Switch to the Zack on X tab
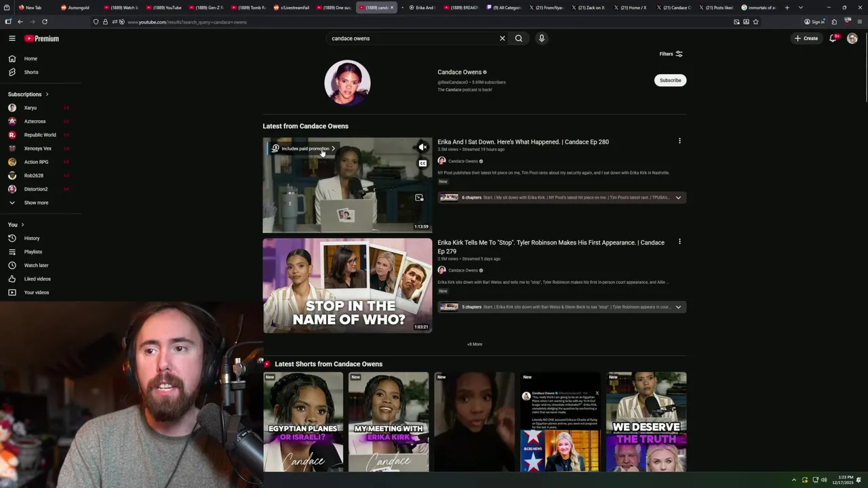868x488 pixels. 590,7
